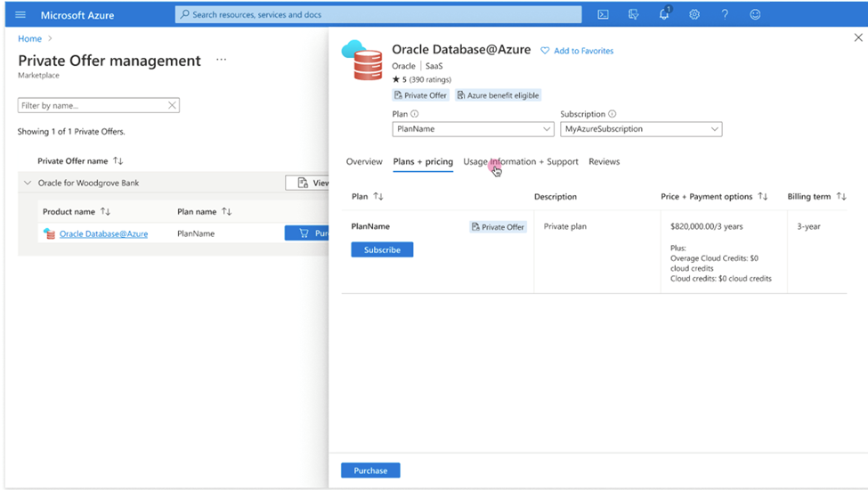
Task: Click the Subscribe button for PlanName
Action: pos(382,250)
